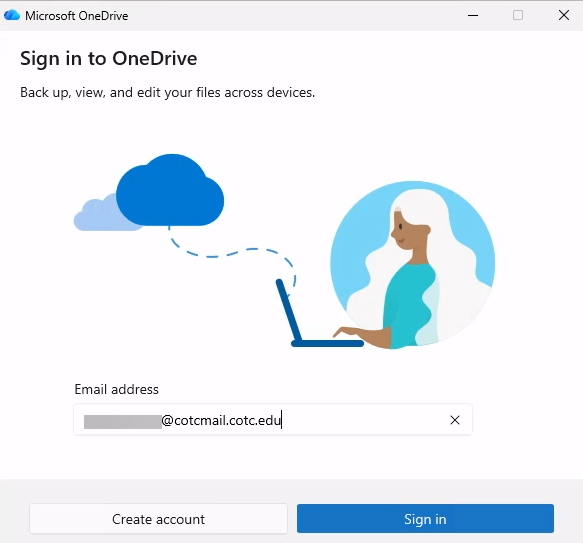
Task: Click the disabled maximize window button
Action: pos(518,15)
